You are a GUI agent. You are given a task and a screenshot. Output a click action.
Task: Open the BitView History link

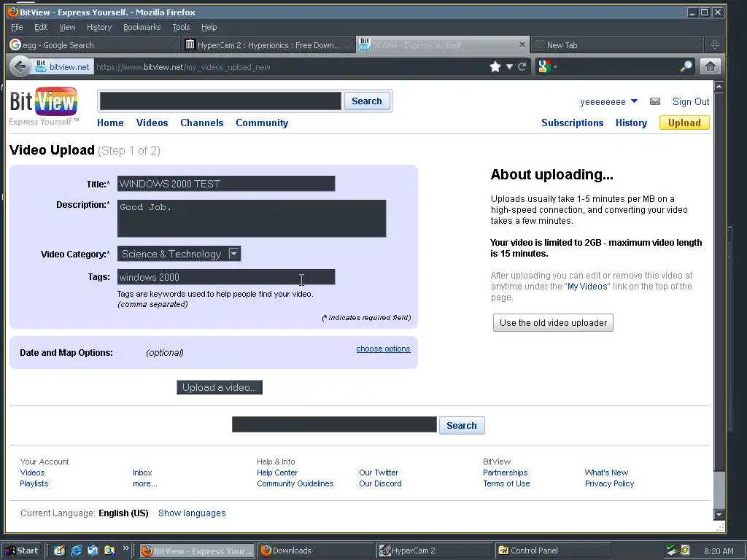click(x=631, y=122)
